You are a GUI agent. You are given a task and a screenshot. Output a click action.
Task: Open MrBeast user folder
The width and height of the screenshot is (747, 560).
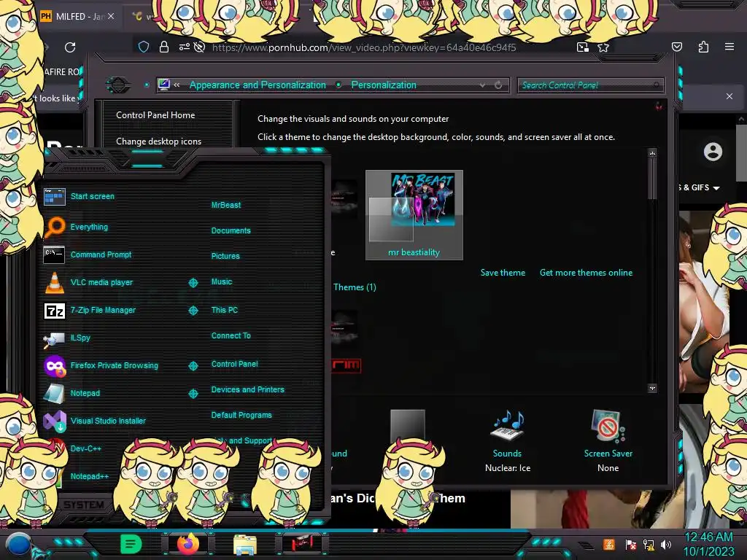coord(226,205)
